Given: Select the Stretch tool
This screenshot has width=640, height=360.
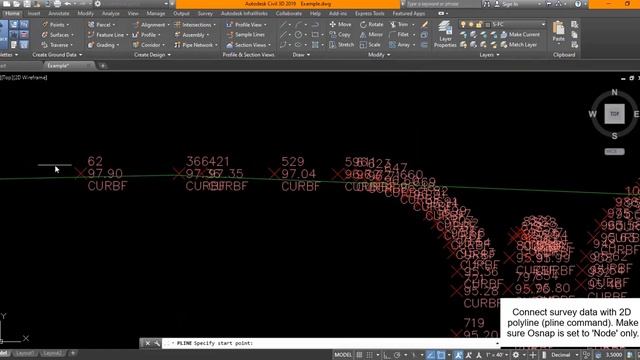Looking at the screenshot, I should pos(341,45).
